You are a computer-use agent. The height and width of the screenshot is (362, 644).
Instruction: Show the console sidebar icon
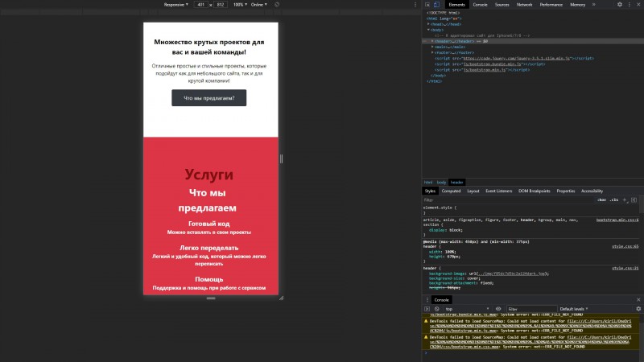[427, 309]
